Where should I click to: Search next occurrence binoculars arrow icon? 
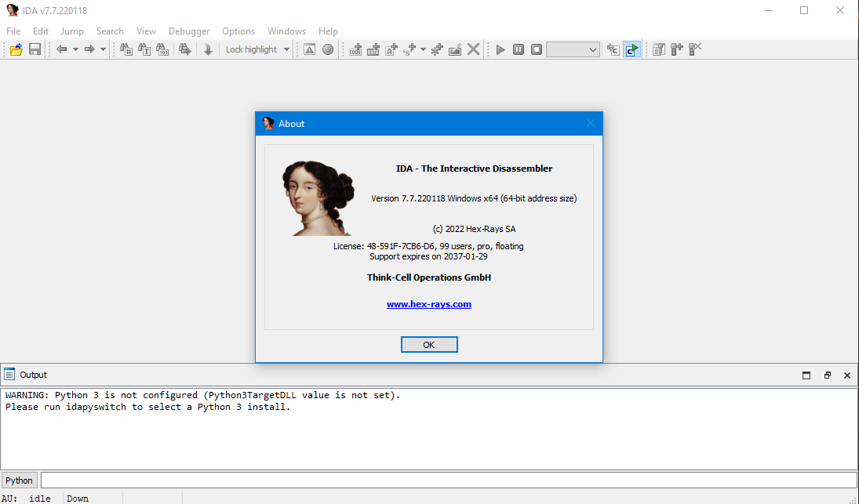pos(184,49)
